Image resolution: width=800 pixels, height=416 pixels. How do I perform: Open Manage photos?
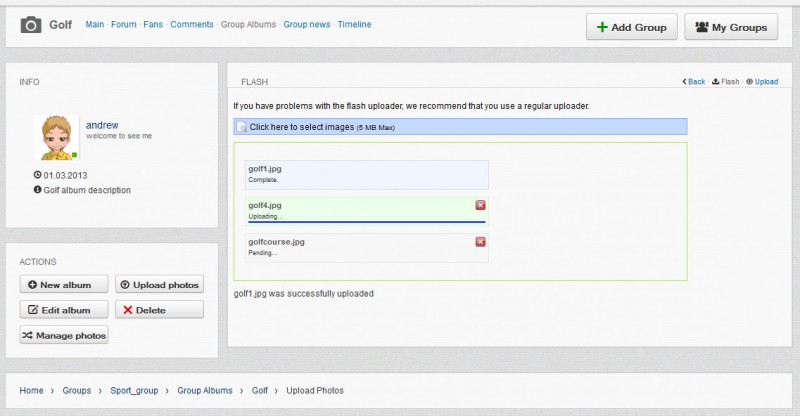64,335
